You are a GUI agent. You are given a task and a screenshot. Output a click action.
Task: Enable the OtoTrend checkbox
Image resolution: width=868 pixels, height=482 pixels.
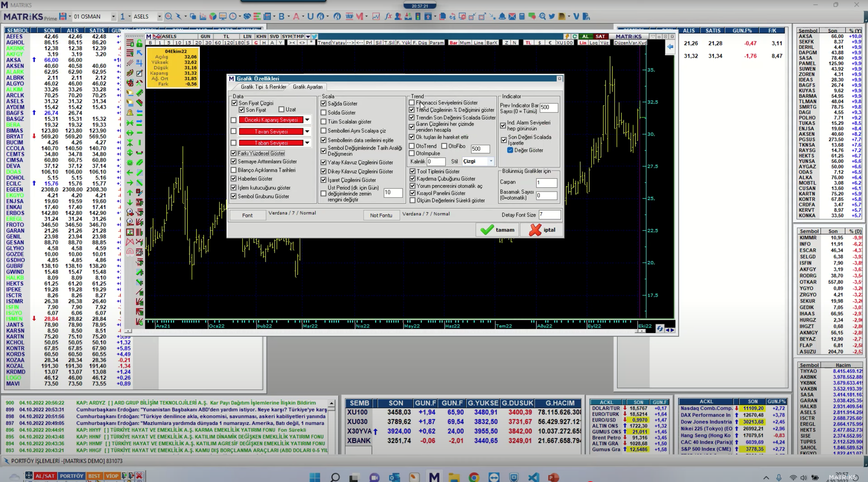412,146
